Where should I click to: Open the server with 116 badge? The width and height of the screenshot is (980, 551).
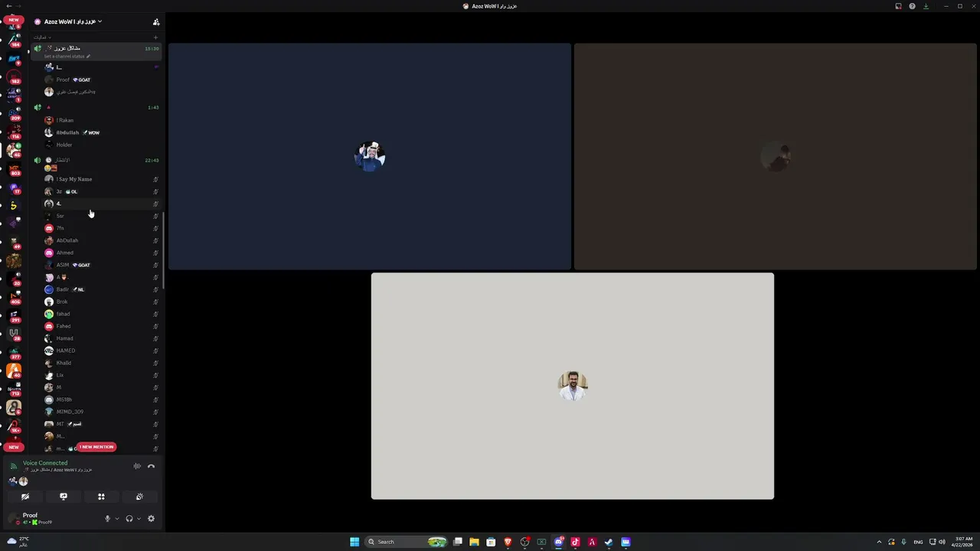point(14,132)
